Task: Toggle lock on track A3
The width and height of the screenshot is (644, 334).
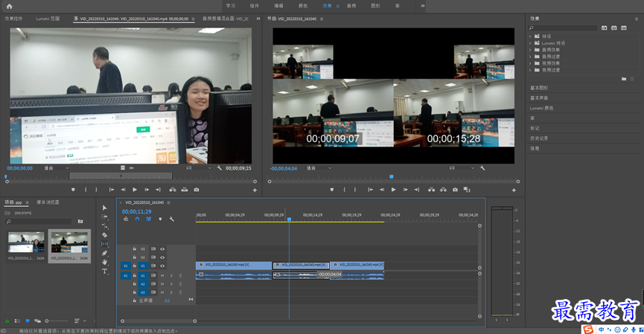Action: pyautogui.click(x=134, y=292)
